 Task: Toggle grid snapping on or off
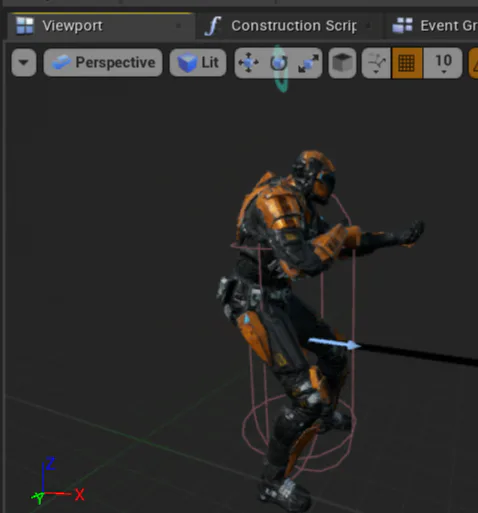407,63
